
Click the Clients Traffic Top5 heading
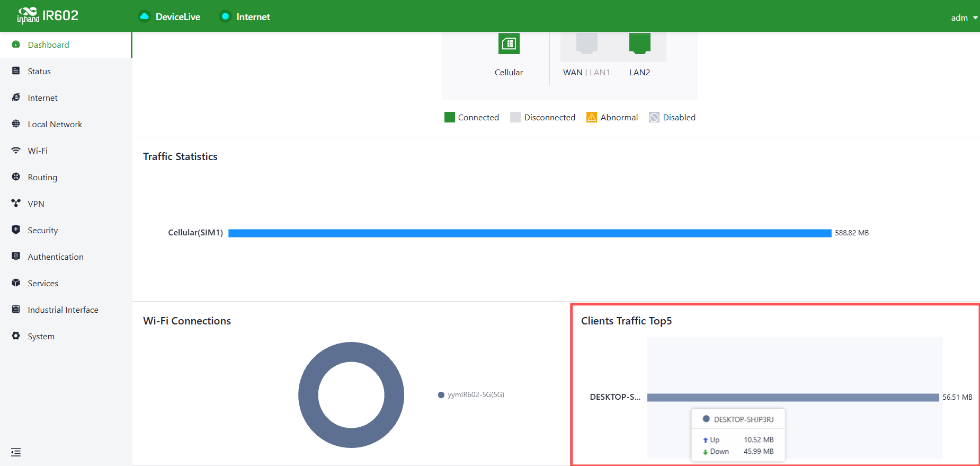point(626,321)
